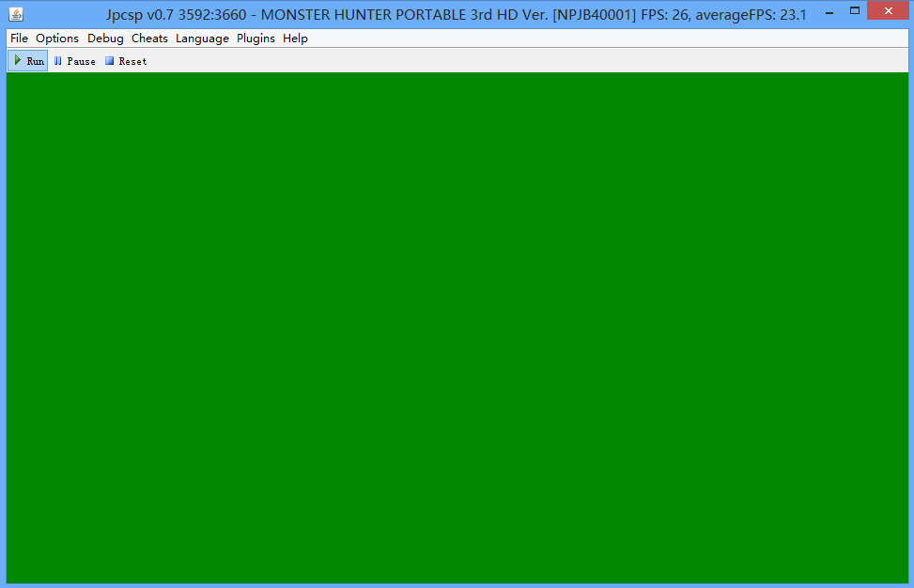Screen dimensions: 914x588
Task: Expand the Language menu
Action: pyautogui.click(x=202, y=39)
